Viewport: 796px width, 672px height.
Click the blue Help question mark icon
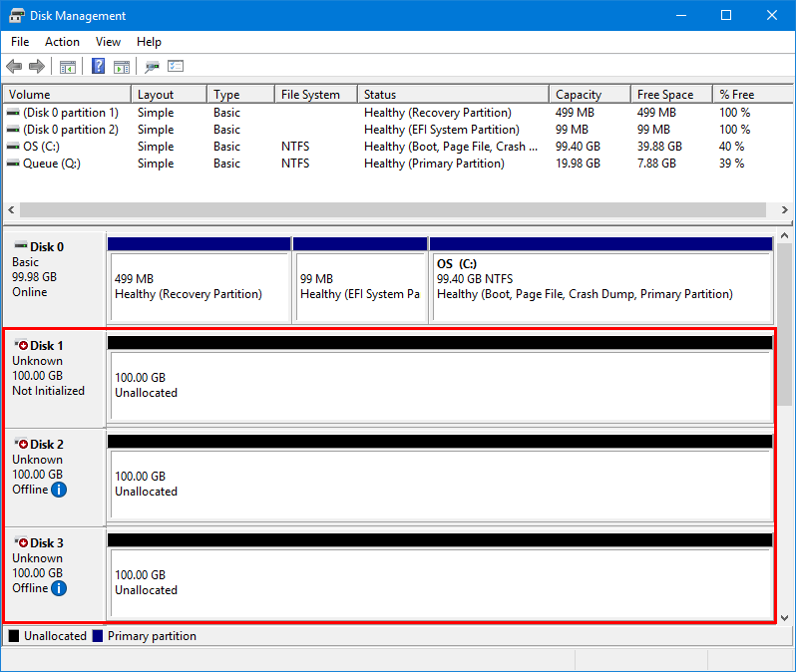pyautogui.click(x=99, y=67)
